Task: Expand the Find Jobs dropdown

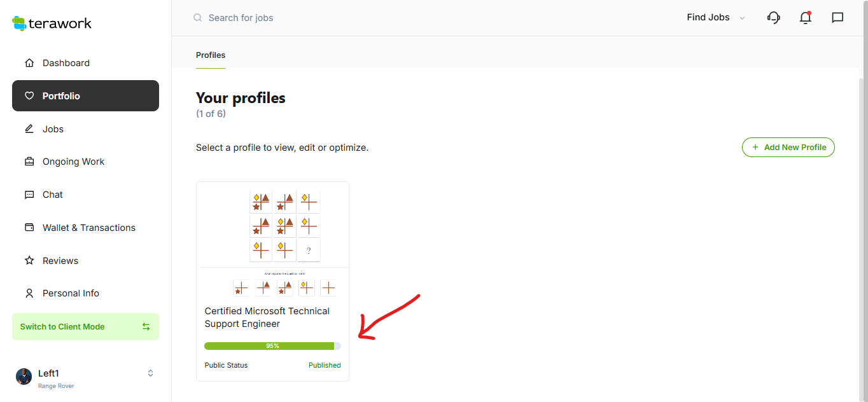Action: coord(715,18)
